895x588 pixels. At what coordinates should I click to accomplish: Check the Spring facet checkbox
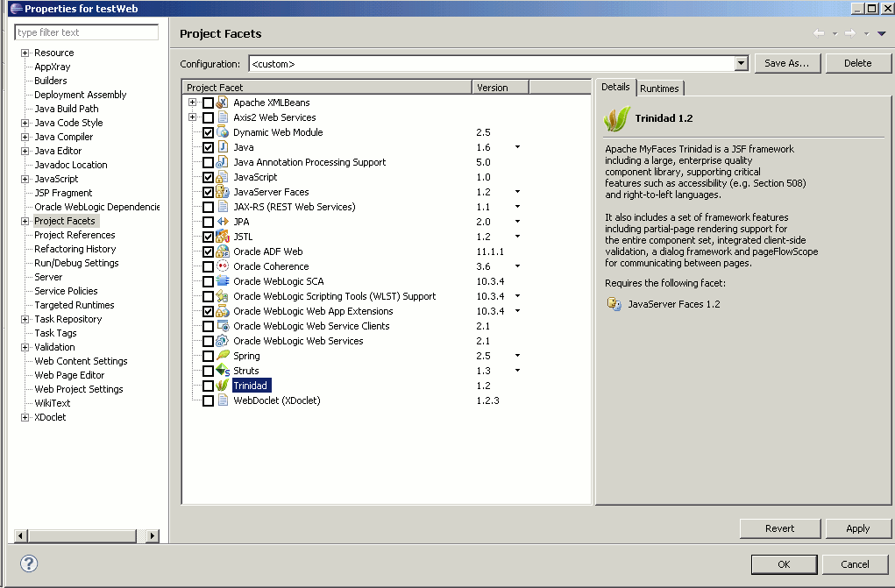tap(209, 356)
